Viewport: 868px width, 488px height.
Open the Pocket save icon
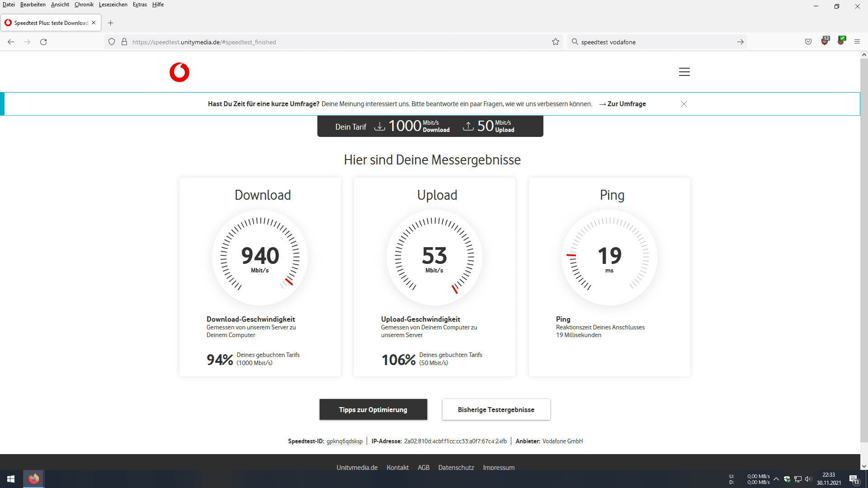coord(808,42)
